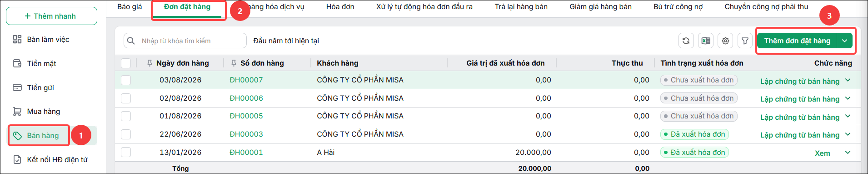Screen dimensions: 868x174
Task: Switch to the Hóa đơn tab
Action: point(340,7)
